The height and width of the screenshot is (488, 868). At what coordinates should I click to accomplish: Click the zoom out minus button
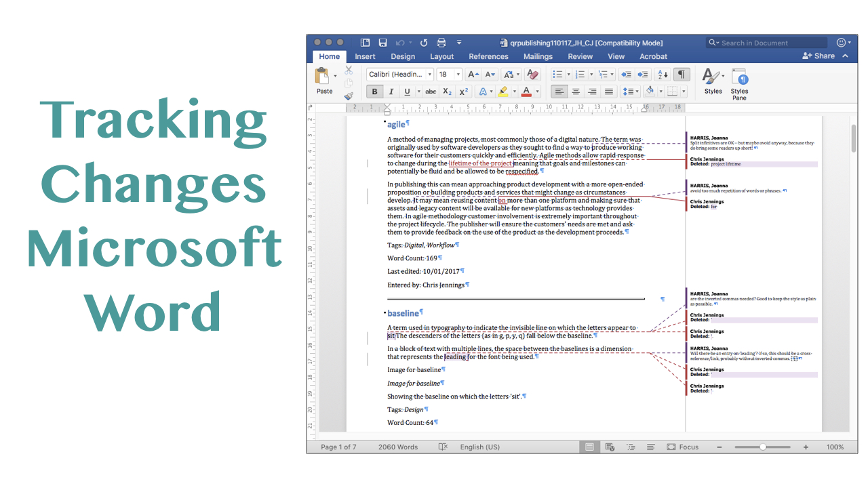(x=719, y=447)
